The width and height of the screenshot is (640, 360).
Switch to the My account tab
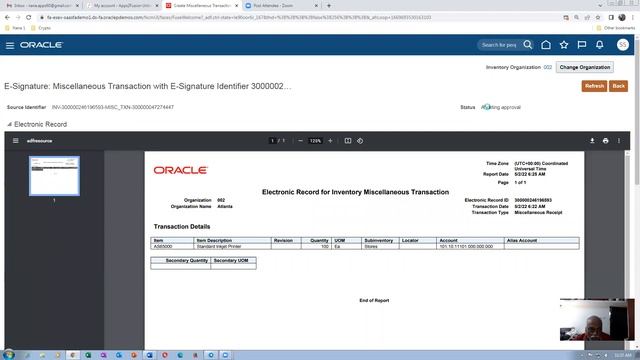click(122, 6)
